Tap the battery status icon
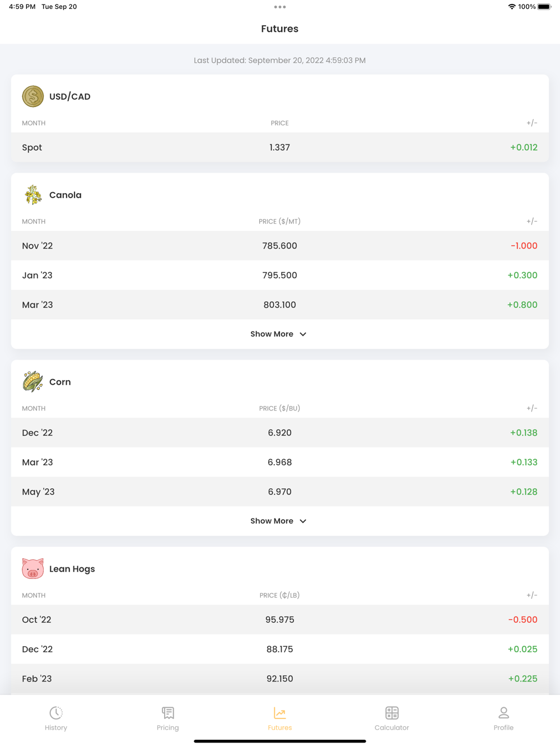 (x=544, y=7)
